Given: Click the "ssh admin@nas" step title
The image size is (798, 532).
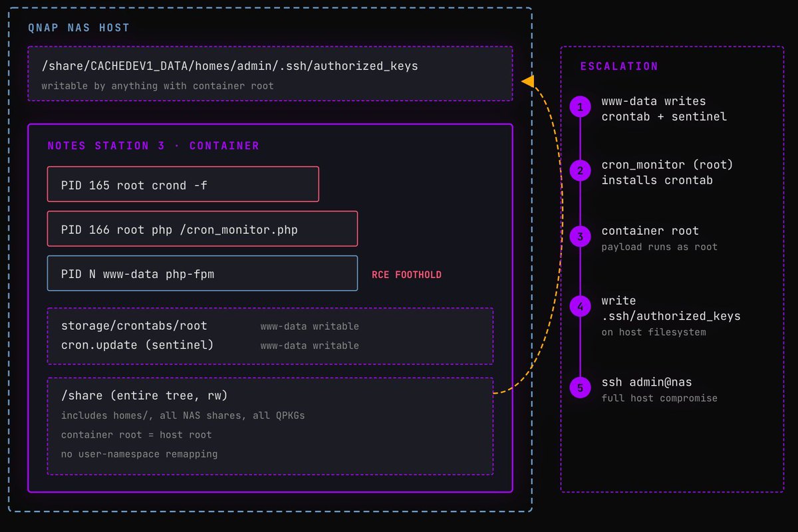Looking at the screenshot, I should point(647,382).
